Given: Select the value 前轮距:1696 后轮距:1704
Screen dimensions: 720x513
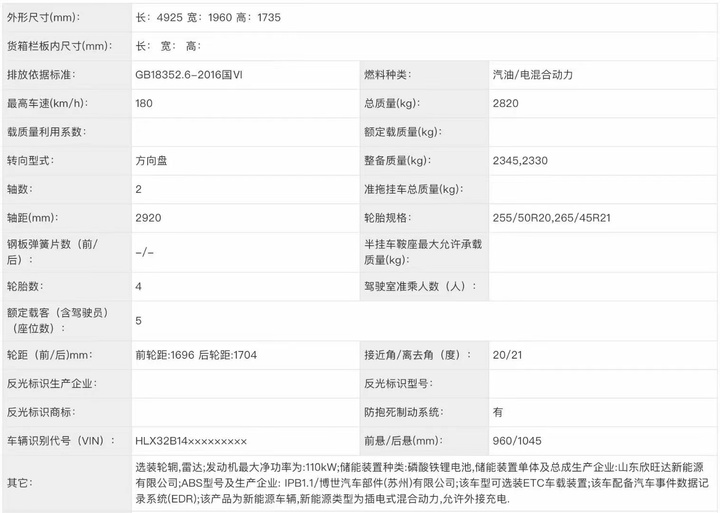Looking at the screenshot, I should (x=196, y=355).
